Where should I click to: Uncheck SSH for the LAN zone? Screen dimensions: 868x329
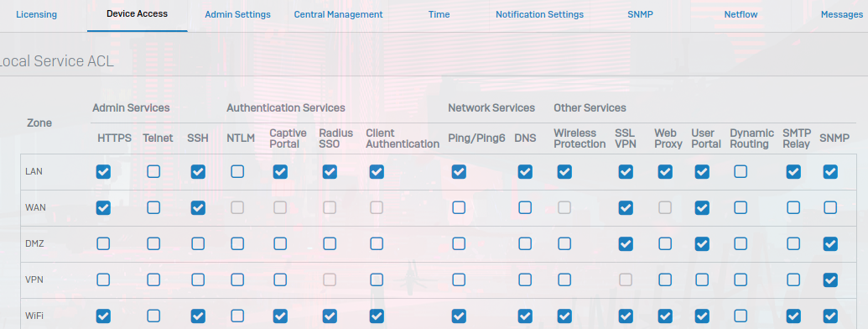[198, 172]
